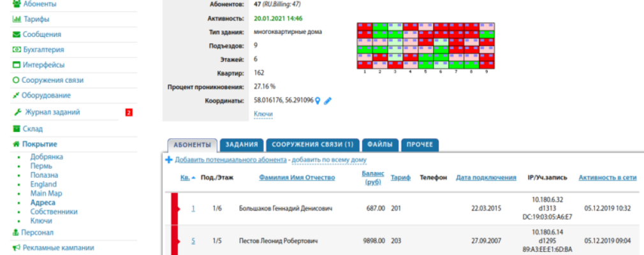Click добавить по всему дому link
Viewport: 644px width, 255px height.
click(330, 160)
